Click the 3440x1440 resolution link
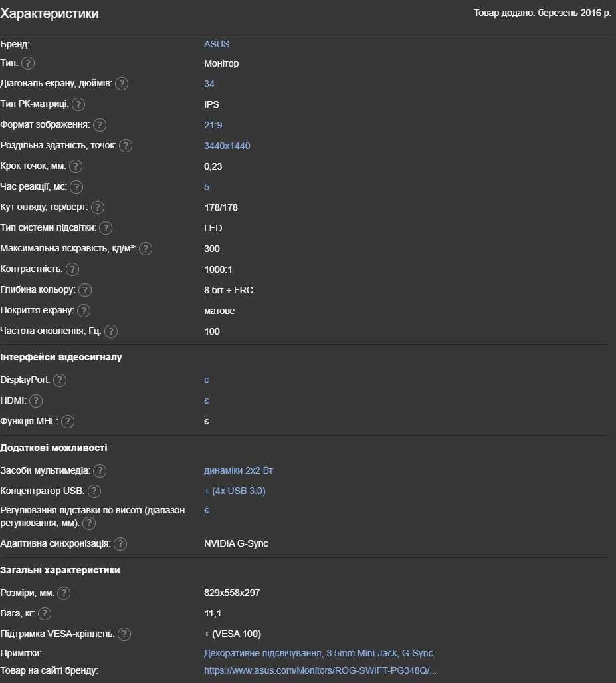Screen dimensions: 616x683 click(227, 146)
